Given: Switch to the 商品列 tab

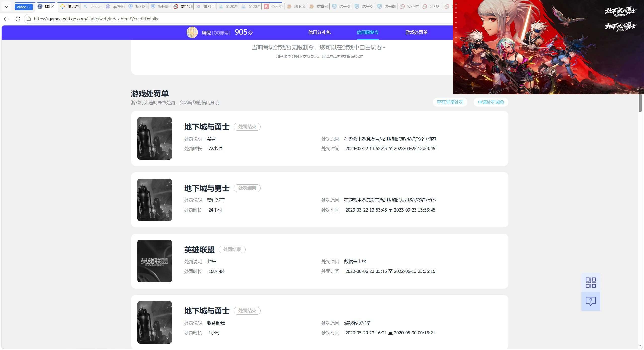Looking at the screenshot, I should click(183, 6).
